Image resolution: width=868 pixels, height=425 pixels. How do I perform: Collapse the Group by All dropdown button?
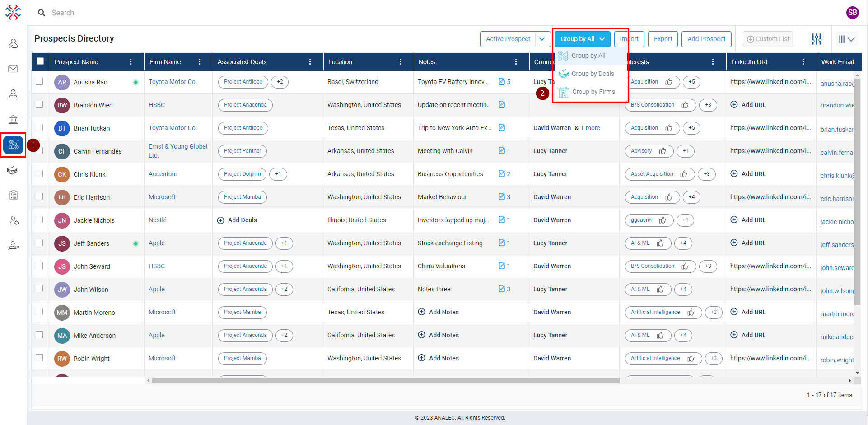[x=582, y=39]
